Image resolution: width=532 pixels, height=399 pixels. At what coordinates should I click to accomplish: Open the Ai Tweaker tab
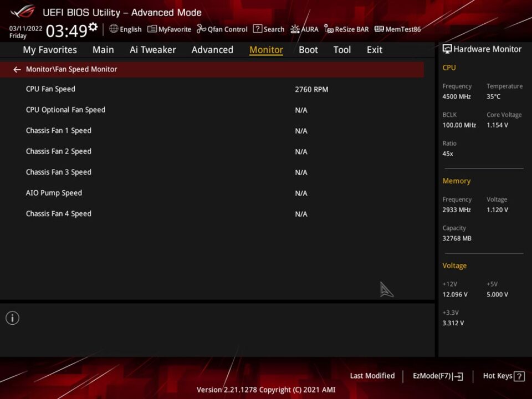click(x=153, y=50)
